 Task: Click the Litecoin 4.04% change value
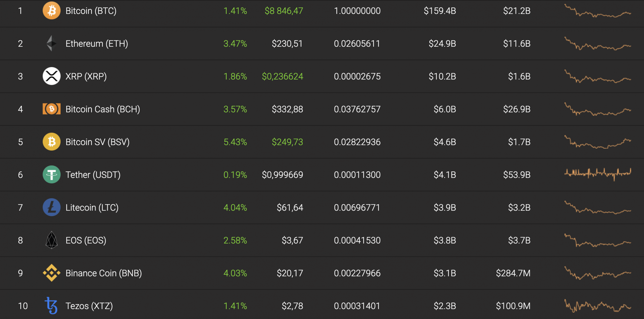coord(235,208)
